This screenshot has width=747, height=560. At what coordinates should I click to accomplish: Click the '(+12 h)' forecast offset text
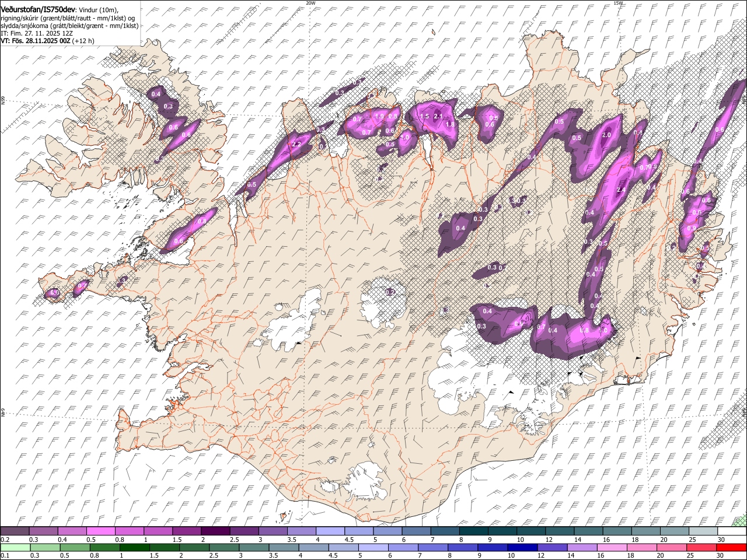[x=83, y=41]
